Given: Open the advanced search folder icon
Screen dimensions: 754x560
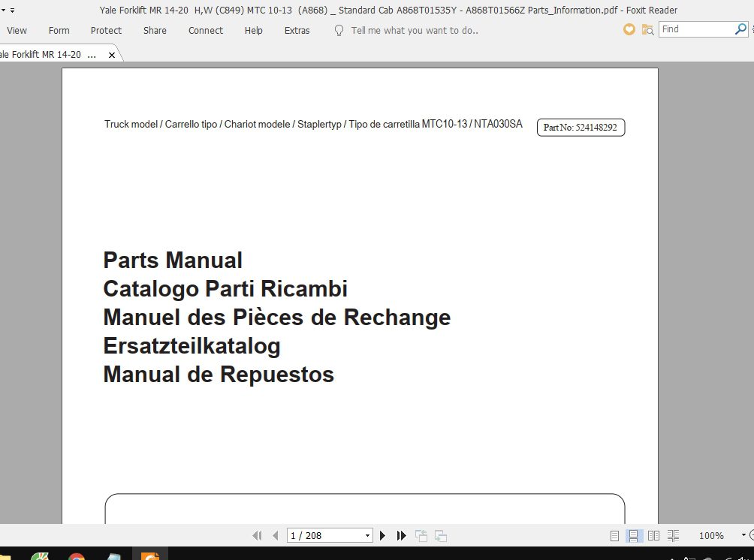Looking at the screenshot, I should (x=647, y=30).
